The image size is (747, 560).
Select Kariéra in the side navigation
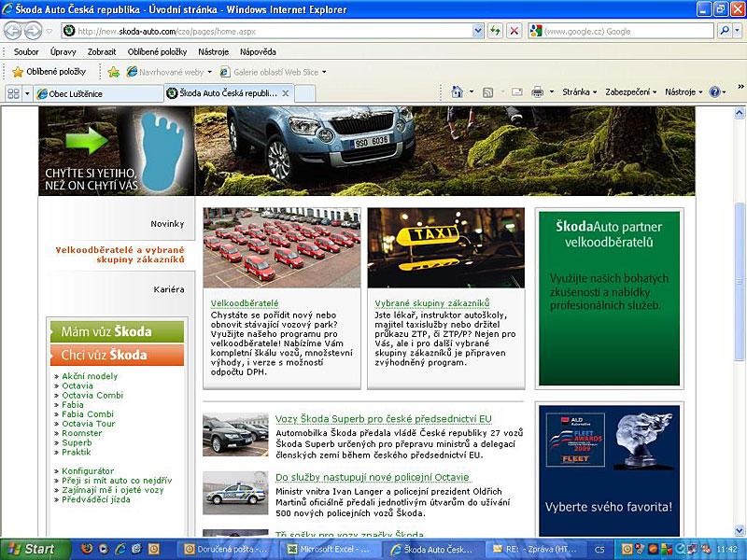(x=169, y=289)
